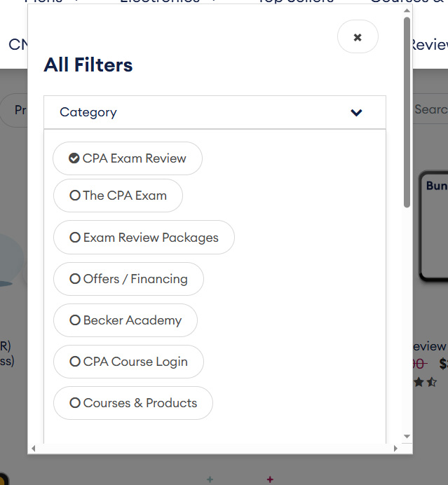Click the Search field behind the dialog

click(430, 109)
